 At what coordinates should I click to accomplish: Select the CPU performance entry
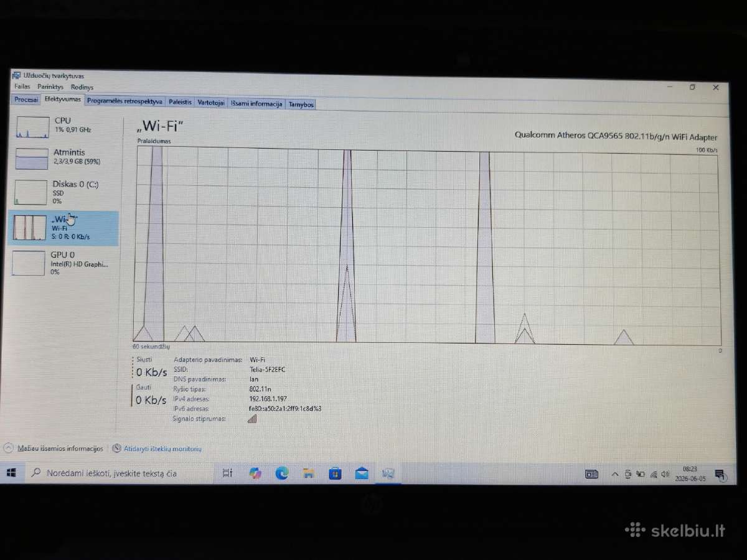pos(63,126)
